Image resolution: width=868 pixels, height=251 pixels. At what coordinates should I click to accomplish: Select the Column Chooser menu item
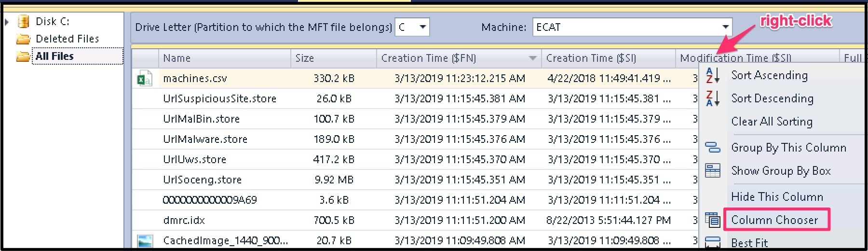click(x=774, y=220)
